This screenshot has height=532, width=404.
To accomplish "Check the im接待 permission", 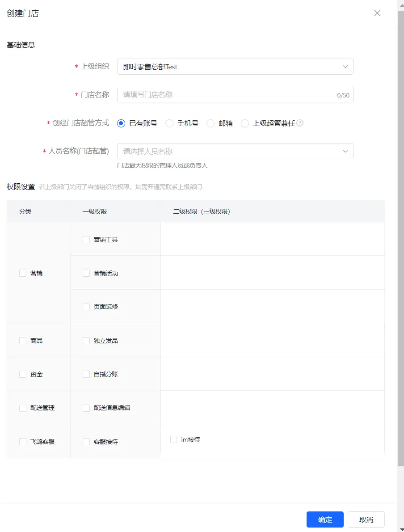I will [174, 439].
